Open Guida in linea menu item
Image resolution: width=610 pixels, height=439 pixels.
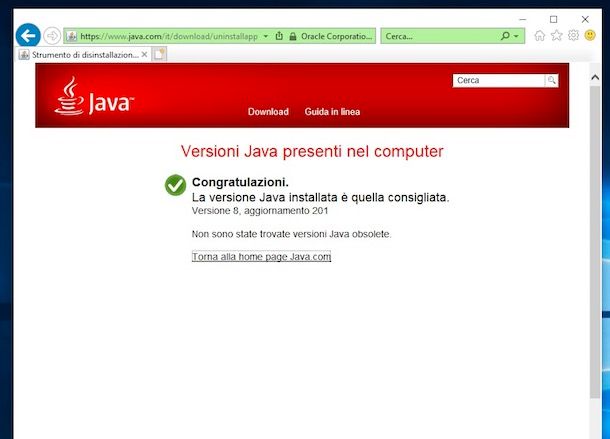[332, 112]
